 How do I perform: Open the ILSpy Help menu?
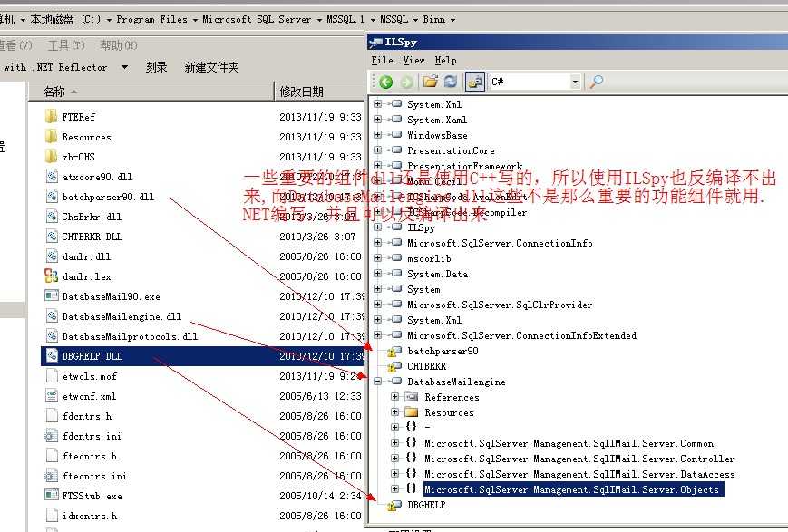pos(445,61)
